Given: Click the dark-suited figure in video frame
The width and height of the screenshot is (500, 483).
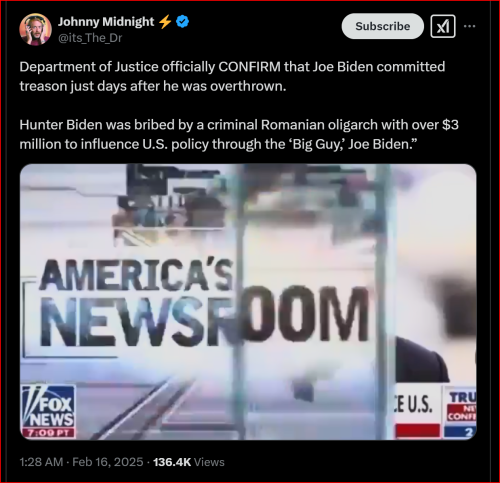Looking at the screenshot, I should coord(421,360).
